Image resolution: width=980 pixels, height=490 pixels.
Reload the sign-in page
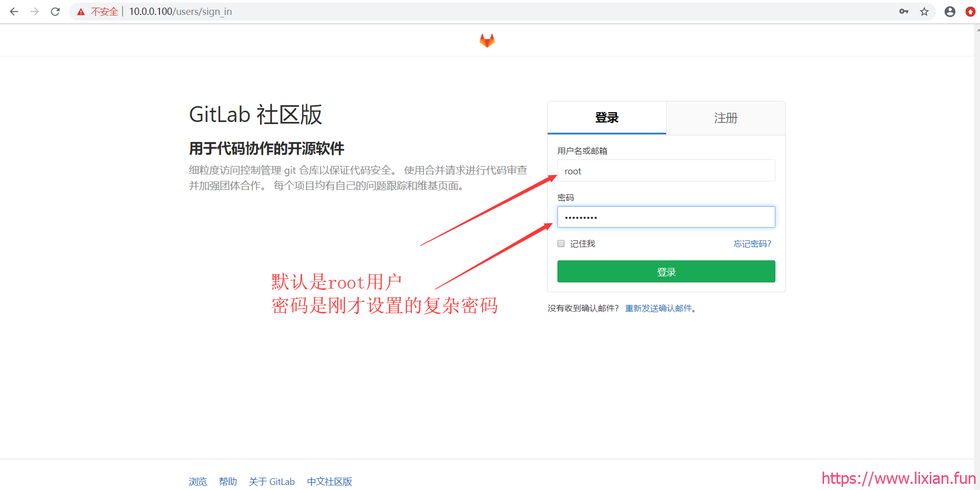(x=55, y=11)
